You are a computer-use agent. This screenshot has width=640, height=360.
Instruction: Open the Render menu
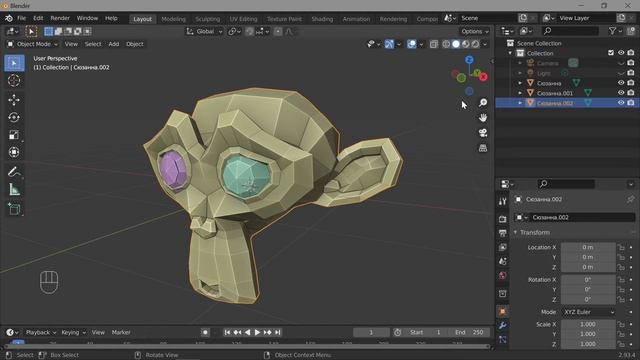tap(60, 18)
